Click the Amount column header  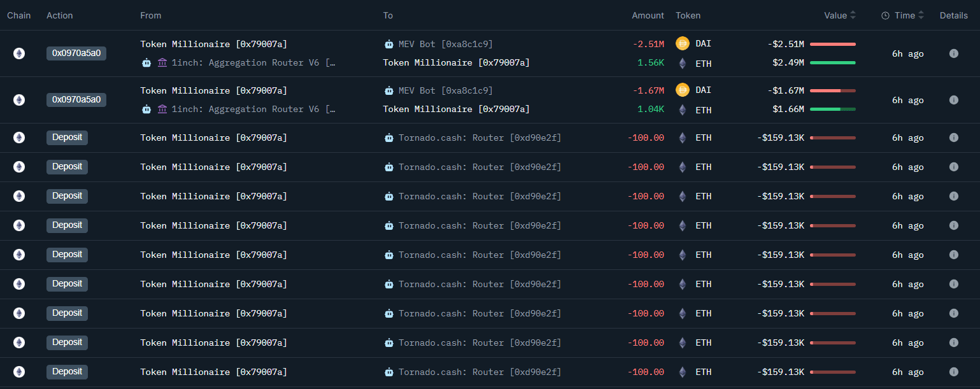(648, 15)
